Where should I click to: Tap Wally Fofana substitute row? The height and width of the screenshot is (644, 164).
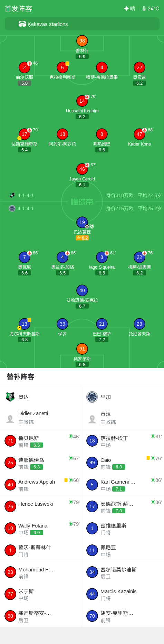(41, 529)
